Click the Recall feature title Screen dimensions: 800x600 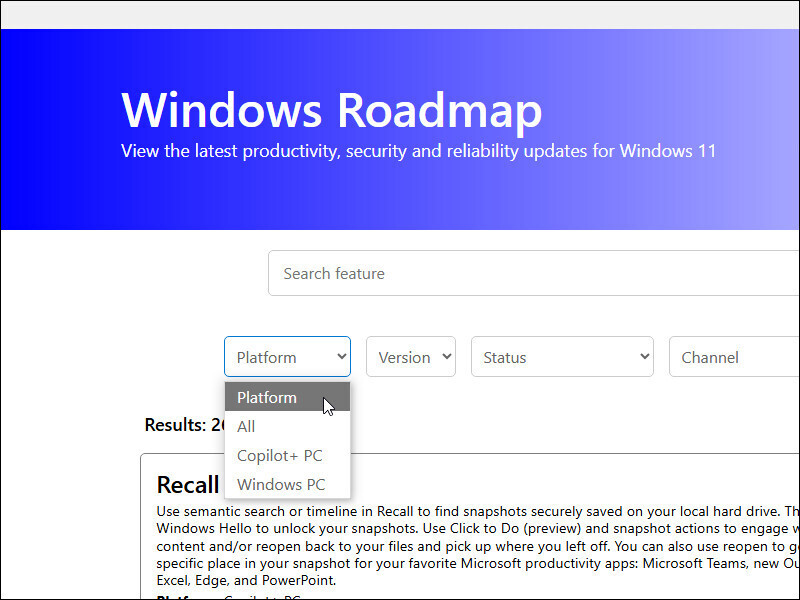188,485
